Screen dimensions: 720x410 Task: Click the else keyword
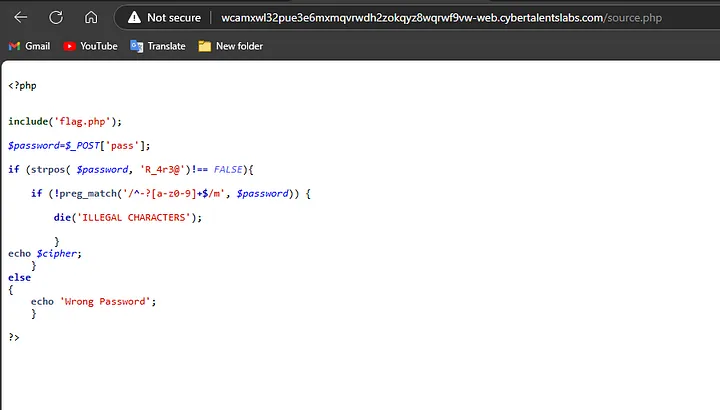pos(19,277)
